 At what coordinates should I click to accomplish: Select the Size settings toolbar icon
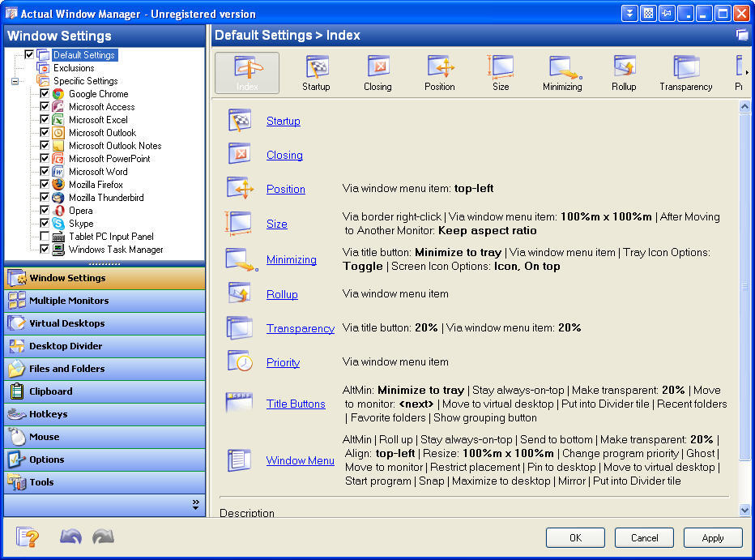(x=501, y=72)
